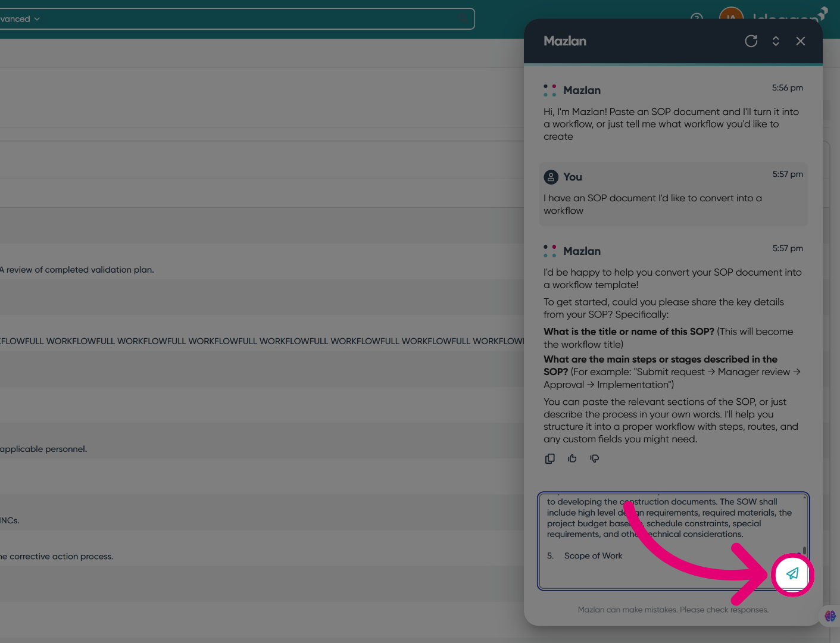Viewport: 840px width, 643px height.
Task: Give thumbs up to Mazlan's response
Action: coord(572,458)
